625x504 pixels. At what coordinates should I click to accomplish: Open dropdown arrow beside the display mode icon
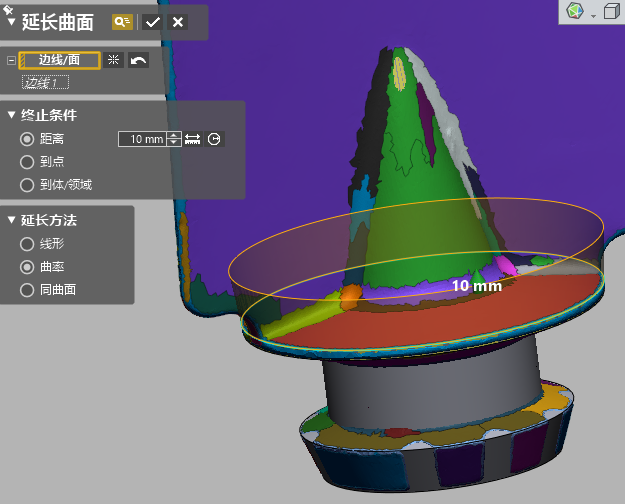click(593, 14)
